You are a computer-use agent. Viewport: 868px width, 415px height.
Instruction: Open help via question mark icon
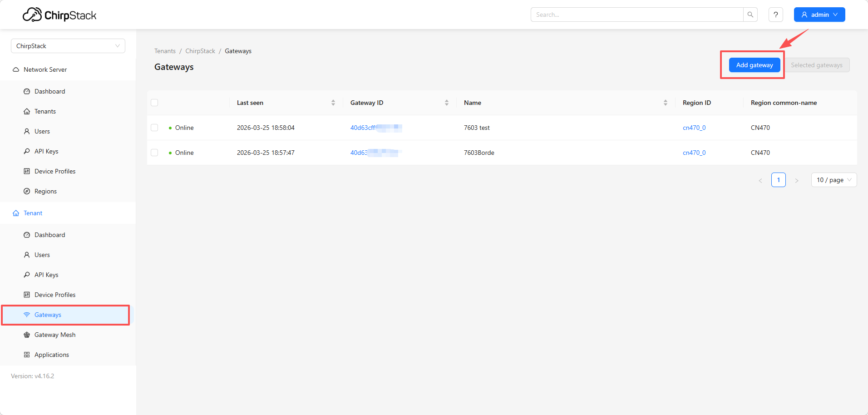point(775,15)
